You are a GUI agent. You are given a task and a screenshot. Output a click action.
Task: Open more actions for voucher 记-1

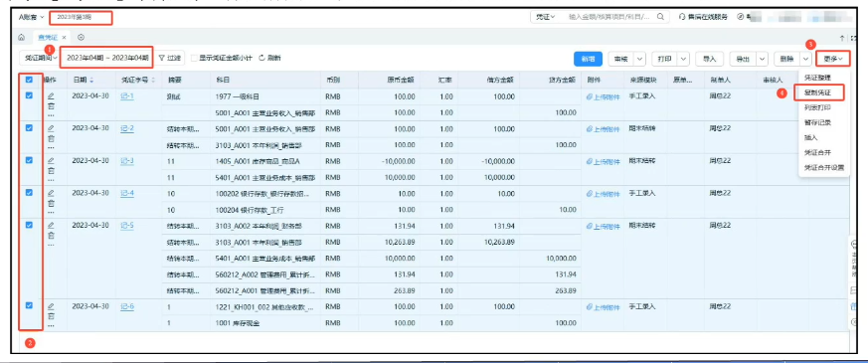click(x=51, y=115)
